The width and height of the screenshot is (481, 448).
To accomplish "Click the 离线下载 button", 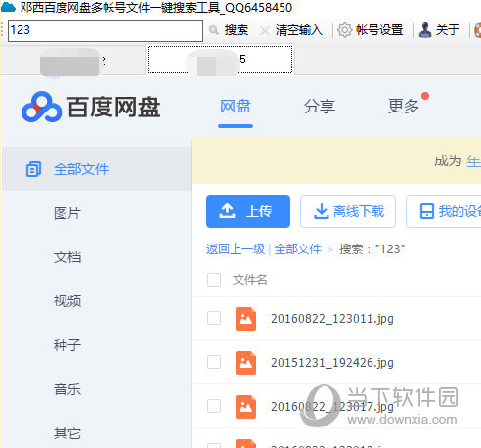I will pos(348,211).
